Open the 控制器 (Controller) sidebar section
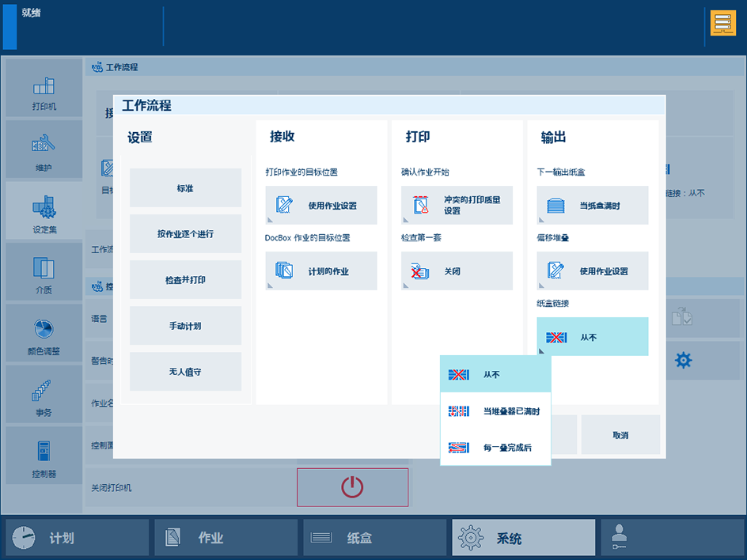This screenshot has height=560, width=747. click(44, 456)
